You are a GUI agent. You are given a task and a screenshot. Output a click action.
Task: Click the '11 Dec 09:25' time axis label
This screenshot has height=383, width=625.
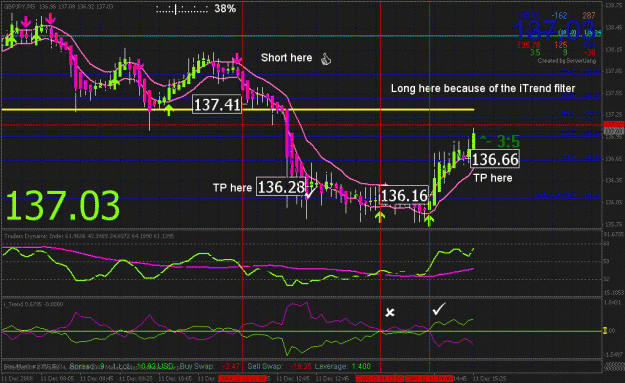pos(136,378)
